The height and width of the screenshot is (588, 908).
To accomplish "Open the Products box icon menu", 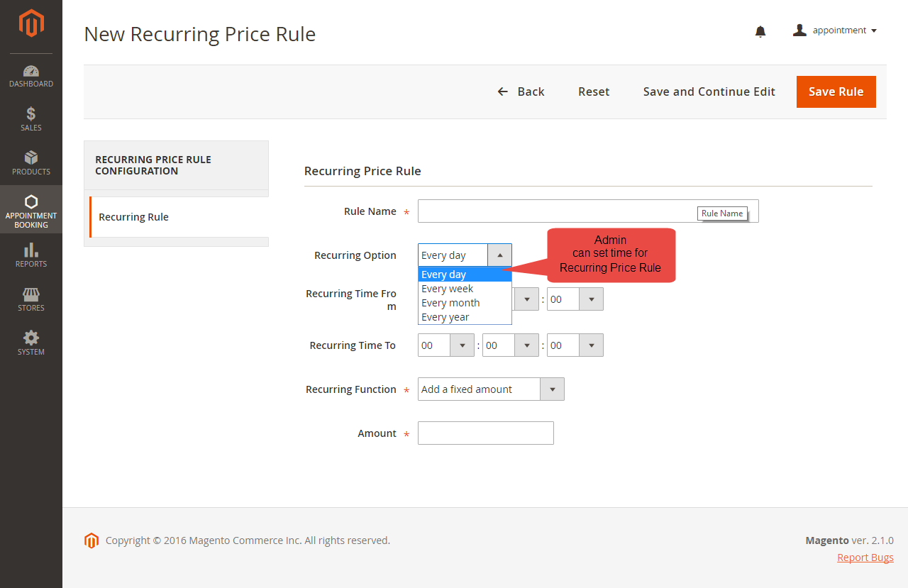I will pyautogui.click(x=31, y=163).
